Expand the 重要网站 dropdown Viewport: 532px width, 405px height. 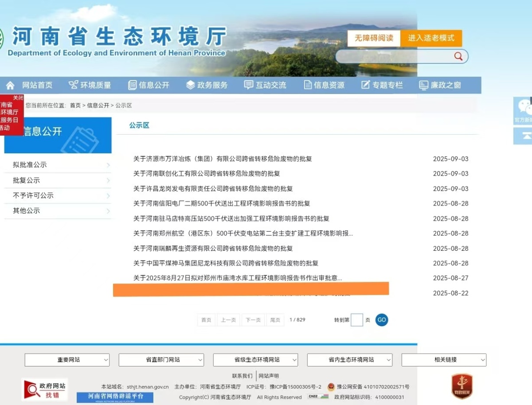coord(67,360)
